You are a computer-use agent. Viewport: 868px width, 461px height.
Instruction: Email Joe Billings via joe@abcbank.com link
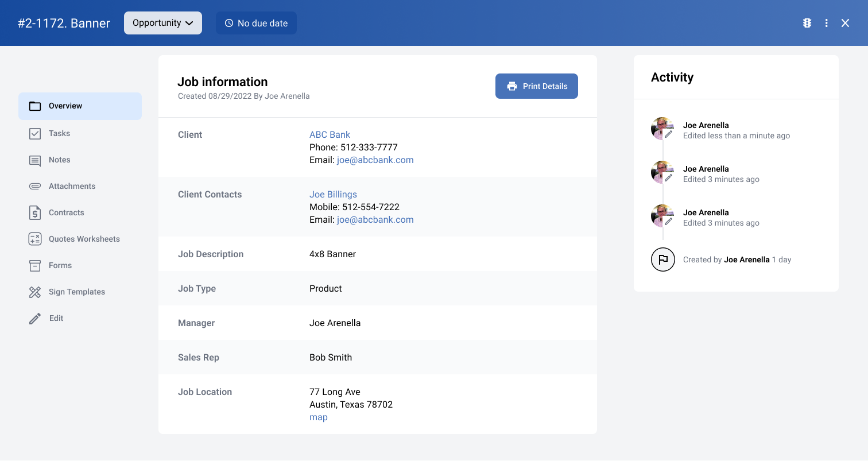375,219
